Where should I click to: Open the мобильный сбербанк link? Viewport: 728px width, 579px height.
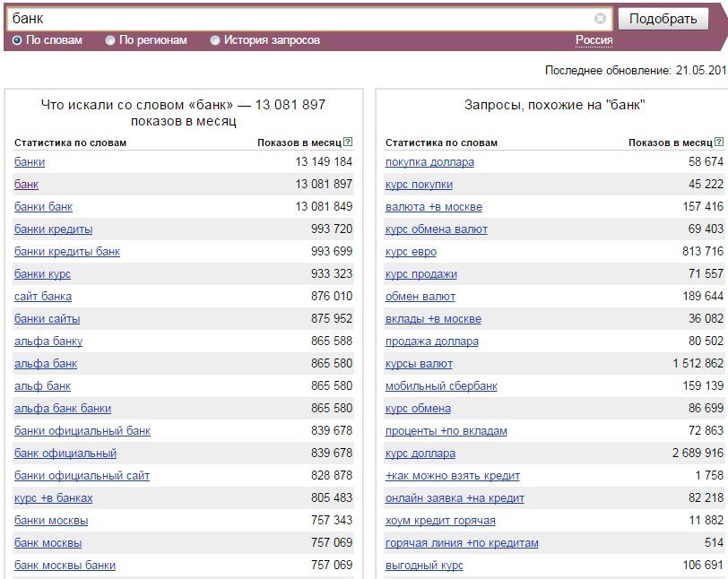pos(441,385)
